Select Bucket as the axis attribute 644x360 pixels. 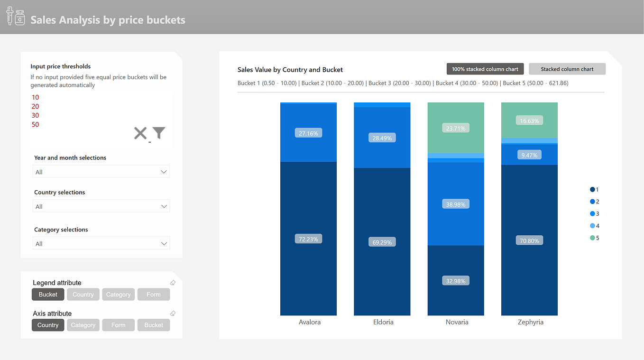154,325
